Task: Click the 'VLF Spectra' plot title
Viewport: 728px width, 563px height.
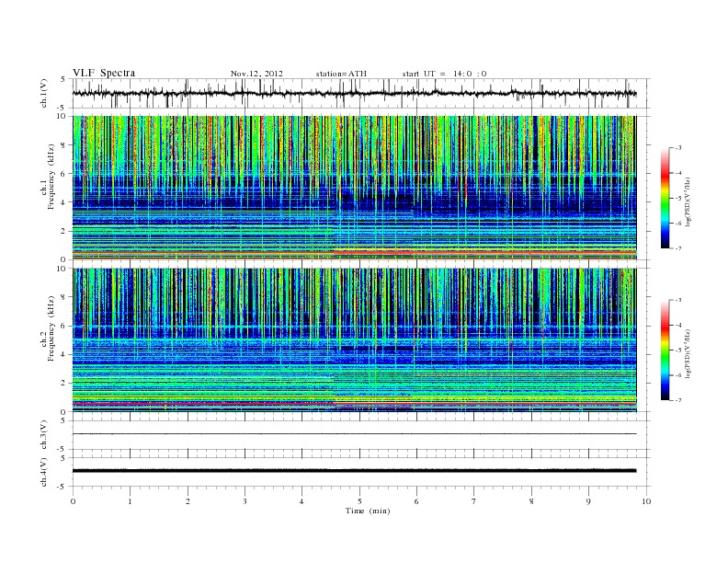Action: pos(104,73)
